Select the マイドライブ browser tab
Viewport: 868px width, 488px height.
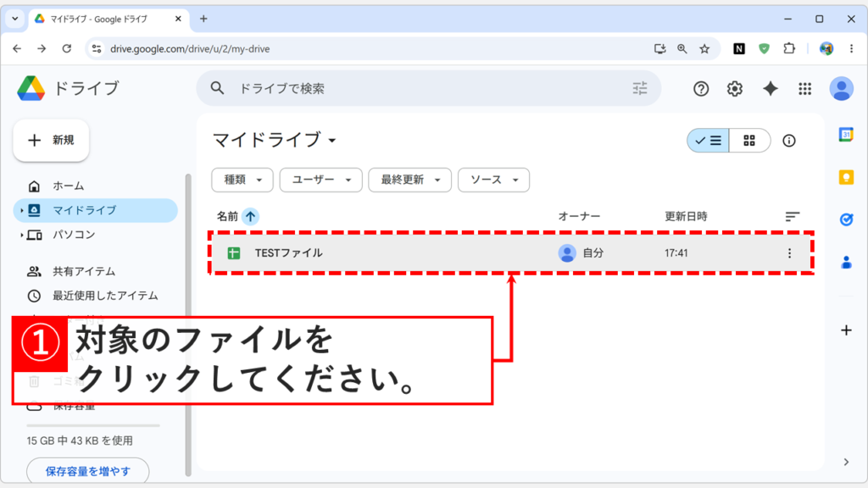[x=108, y=19]
